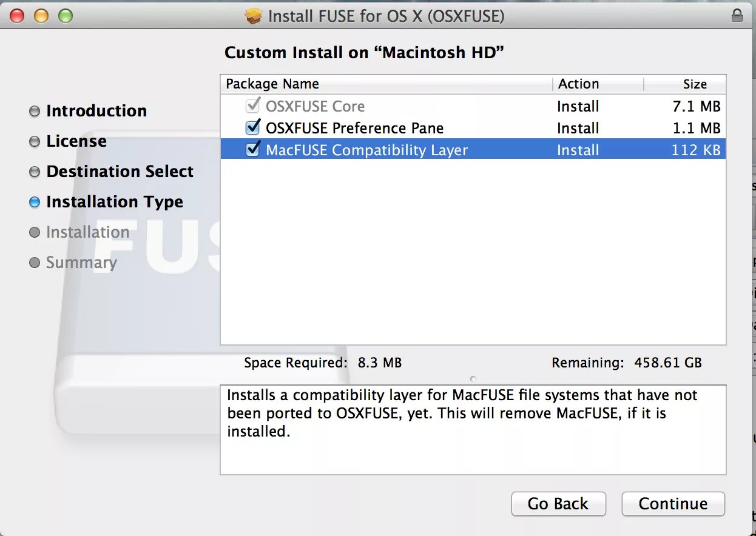Click Install action for OSXFUSE Preference Pane
756x536 pixels.
(x=578, y=129)
